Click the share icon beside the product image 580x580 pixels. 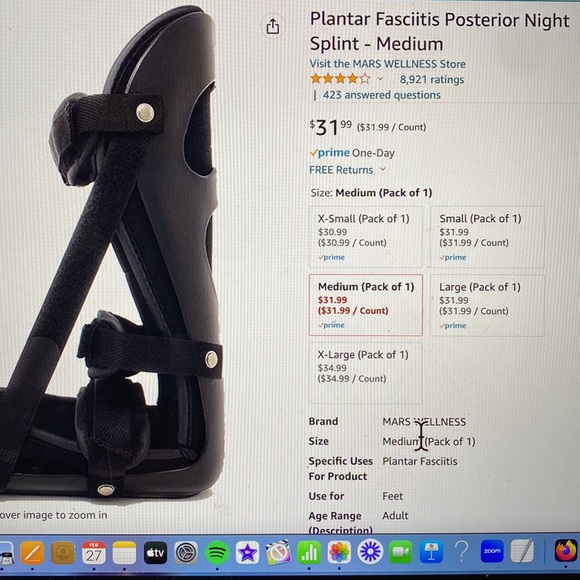click(273, 26)
